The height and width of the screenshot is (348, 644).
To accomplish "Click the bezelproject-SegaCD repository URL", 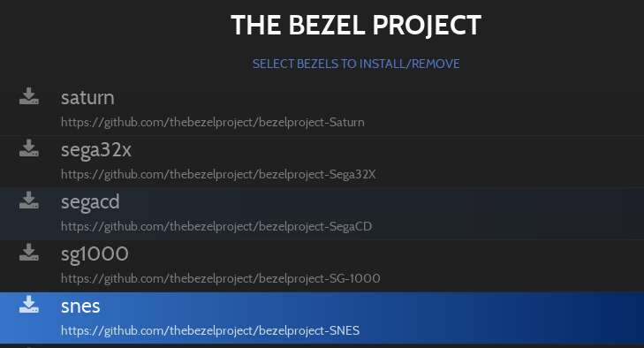I will [216, 227].
